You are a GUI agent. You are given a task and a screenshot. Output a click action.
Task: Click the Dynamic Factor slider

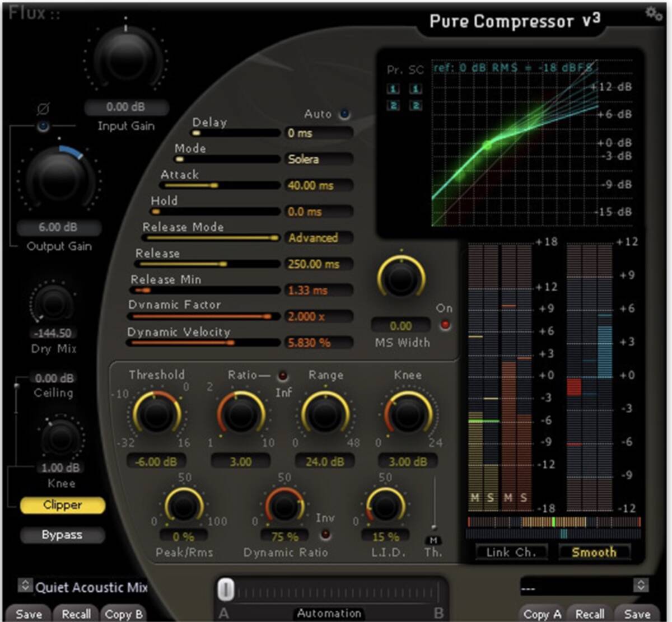pyautogui.click(x=203, y=316)
